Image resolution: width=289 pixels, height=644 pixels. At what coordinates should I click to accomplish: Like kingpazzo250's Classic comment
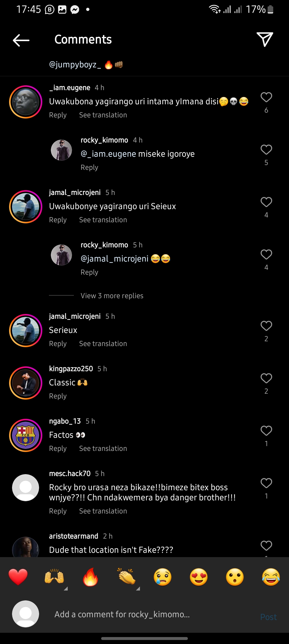[266, 378]
